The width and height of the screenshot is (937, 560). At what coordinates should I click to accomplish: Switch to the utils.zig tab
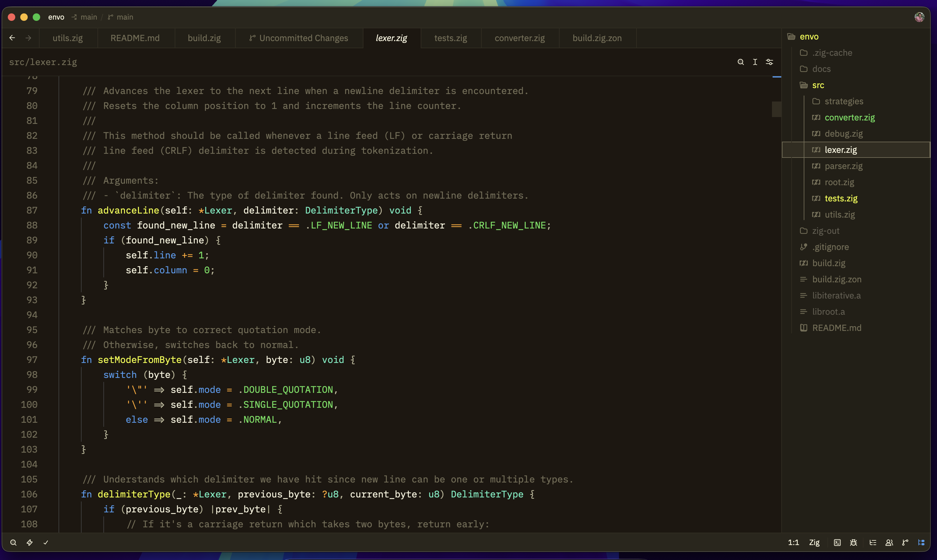pyautogui.click(x=68, y=38)
